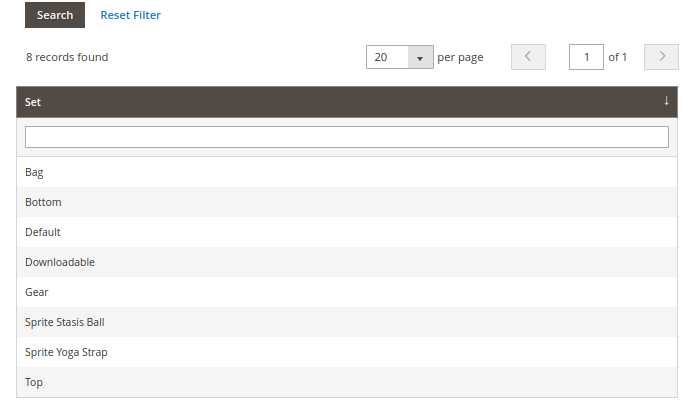Focus the current page number input

[586, 57]
